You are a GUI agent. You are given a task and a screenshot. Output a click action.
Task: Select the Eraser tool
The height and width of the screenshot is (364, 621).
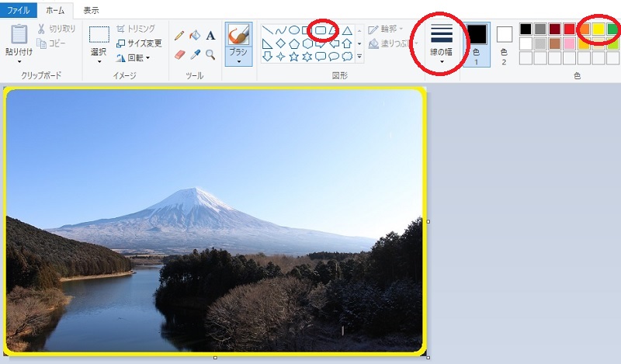(179, 55)
